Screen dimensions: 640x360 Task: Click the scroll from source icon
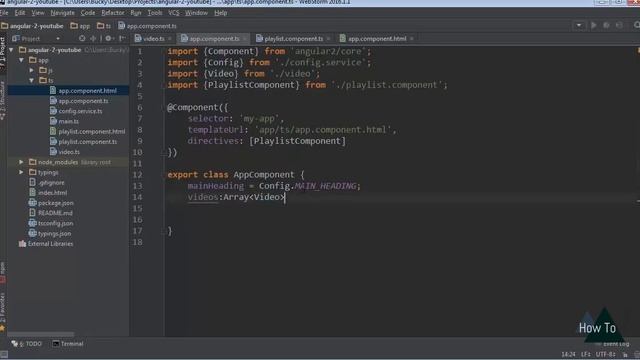82,38
